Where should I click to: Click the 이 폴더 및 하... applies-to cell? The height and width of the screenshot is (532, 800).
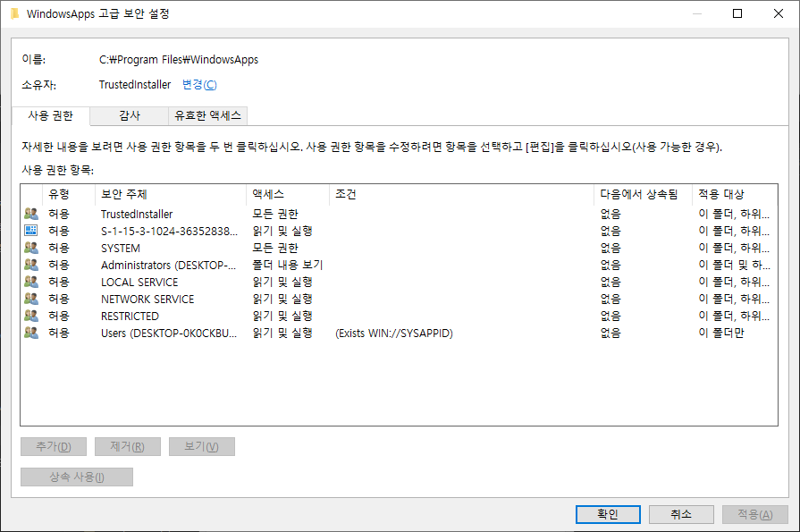734,265
